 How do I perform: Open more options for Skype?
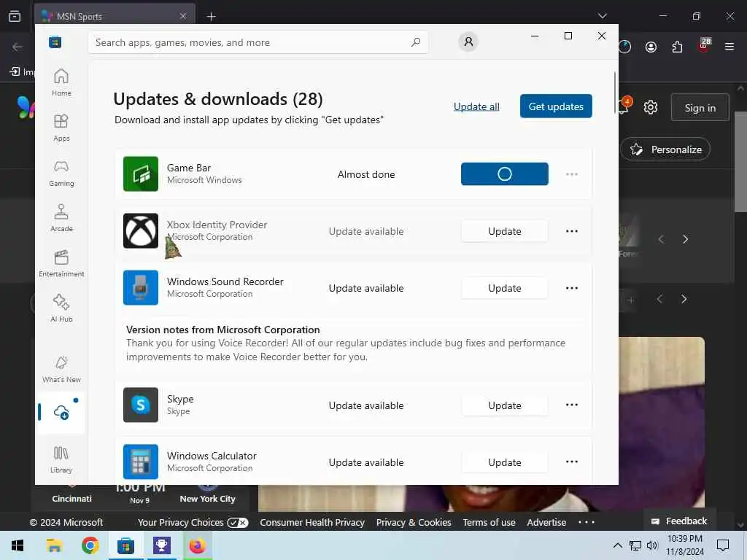[x=572, y=405]
